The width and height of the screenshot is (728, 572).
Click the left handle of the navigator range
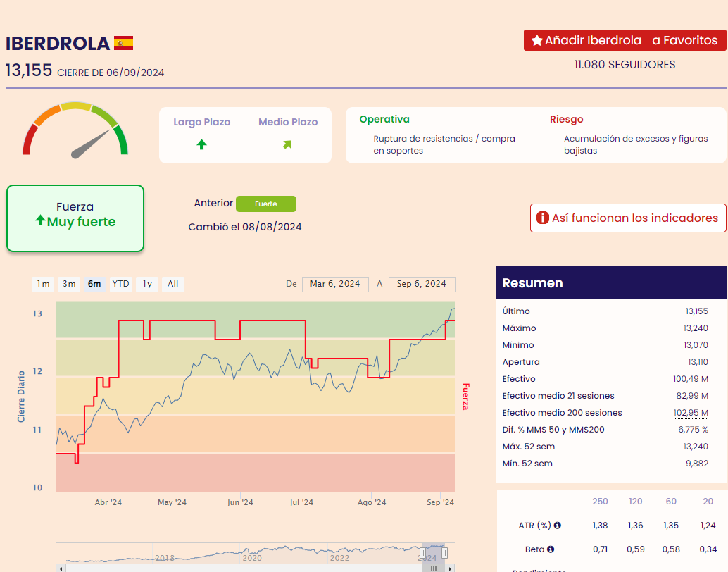423,553
